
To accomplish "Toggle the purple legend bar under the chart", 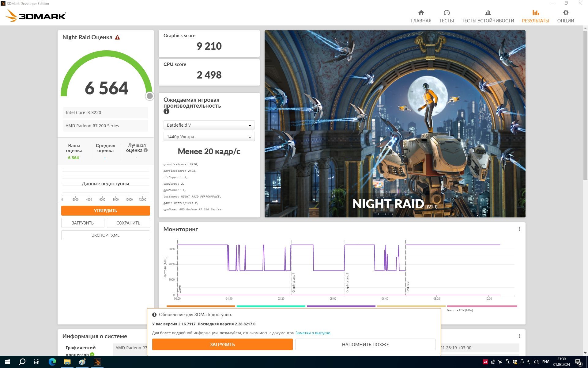I will point(341,306).
